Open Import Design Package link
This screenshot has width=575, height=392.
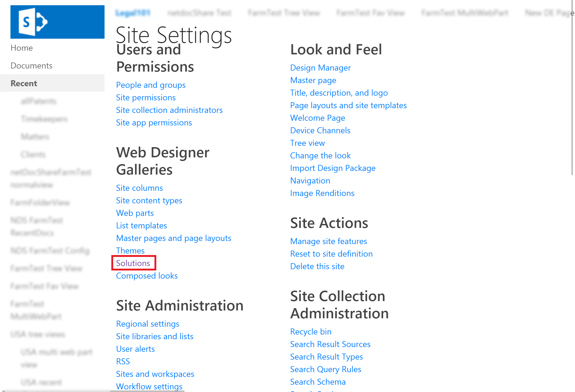point(333,168)
